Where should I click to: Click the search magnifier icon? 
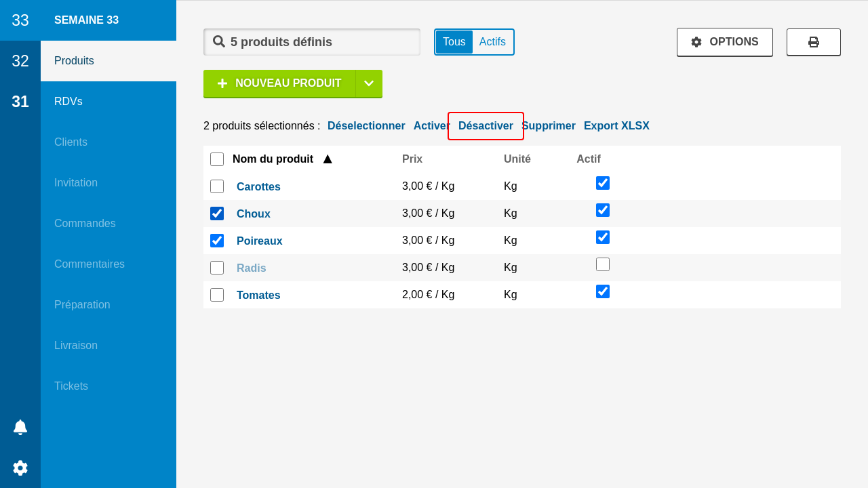pos(219,41)
